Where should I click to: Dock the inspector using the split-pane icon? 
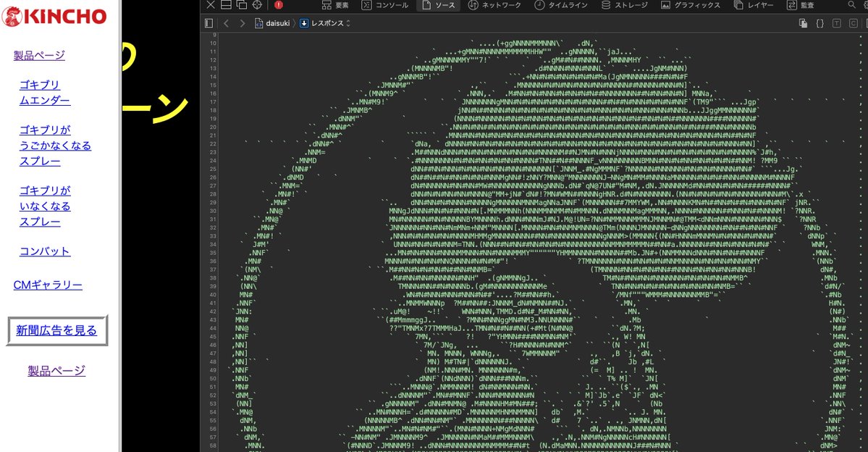click(x=225, y=5)
